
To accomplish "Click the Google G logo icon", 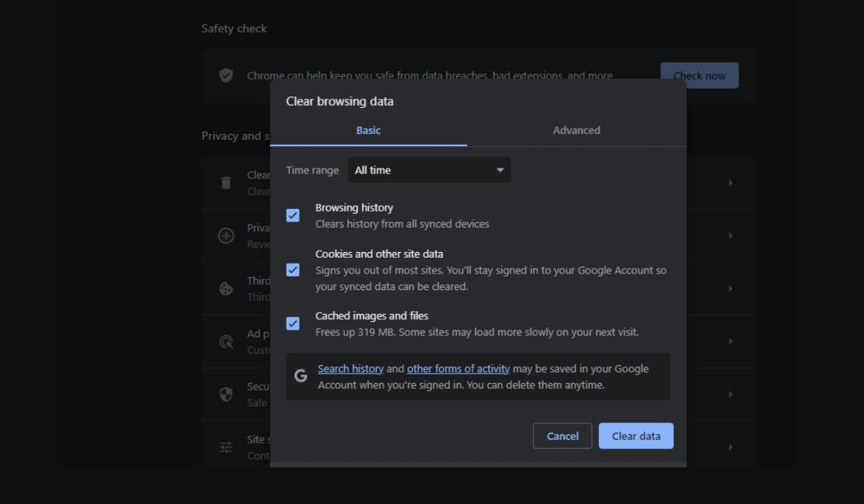I will pos(301,376).
